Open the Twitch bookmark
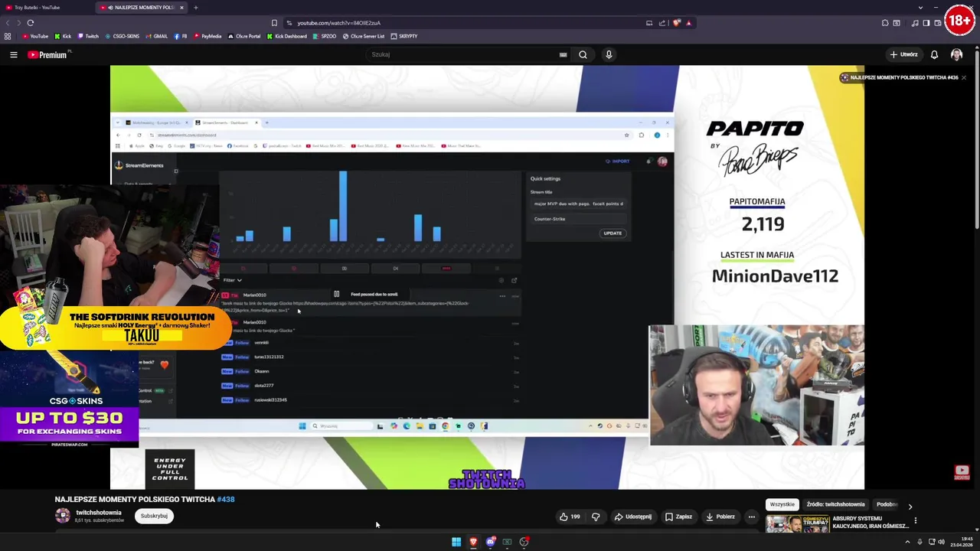 88,36
